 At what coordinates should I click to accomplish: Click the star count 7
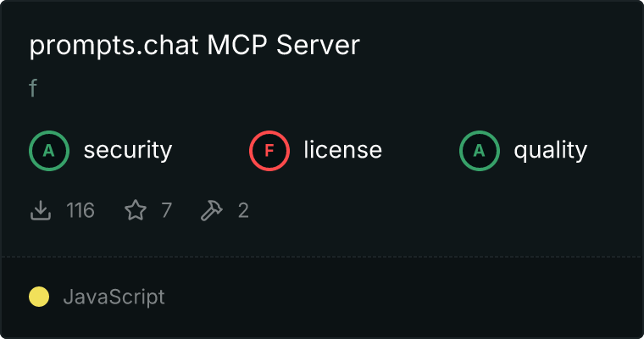click(x=166, y=210)
